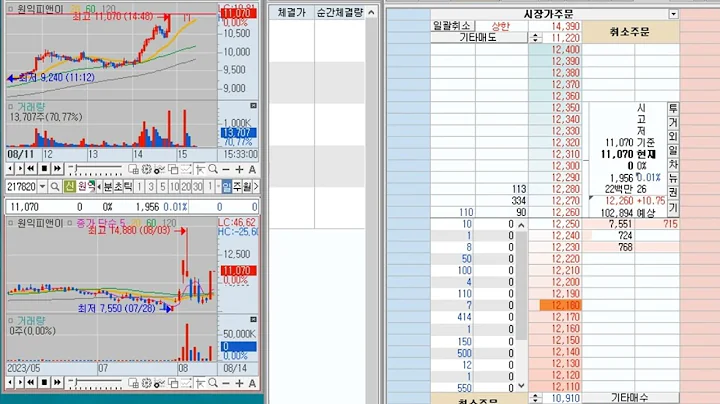Toggle upper 거래량 volume panel corner icon
This screenshot has height=404, width=720.
click(253, 106)
